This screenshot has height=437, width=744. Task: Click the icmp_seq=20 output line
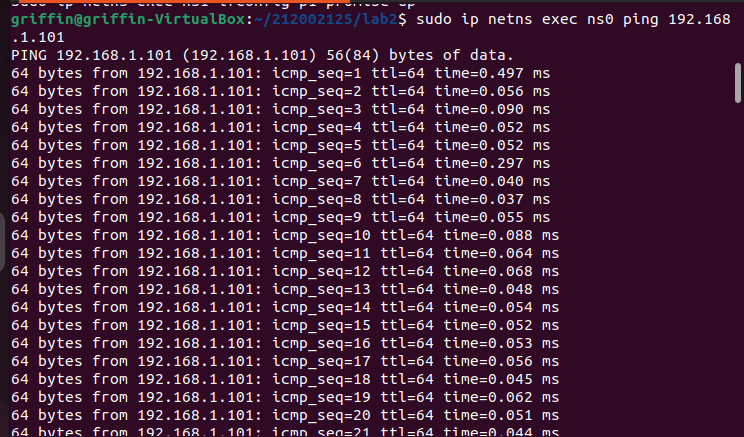tap(285, 416)
